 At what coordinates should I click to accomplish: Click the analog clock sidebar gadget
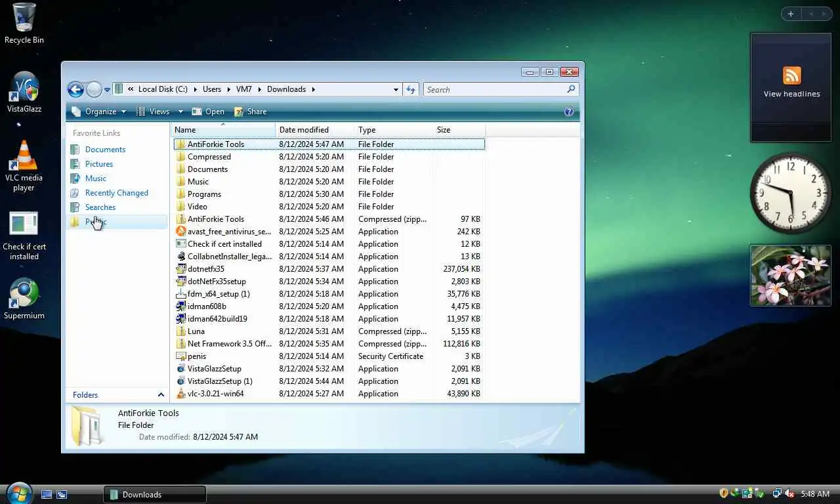791,193
